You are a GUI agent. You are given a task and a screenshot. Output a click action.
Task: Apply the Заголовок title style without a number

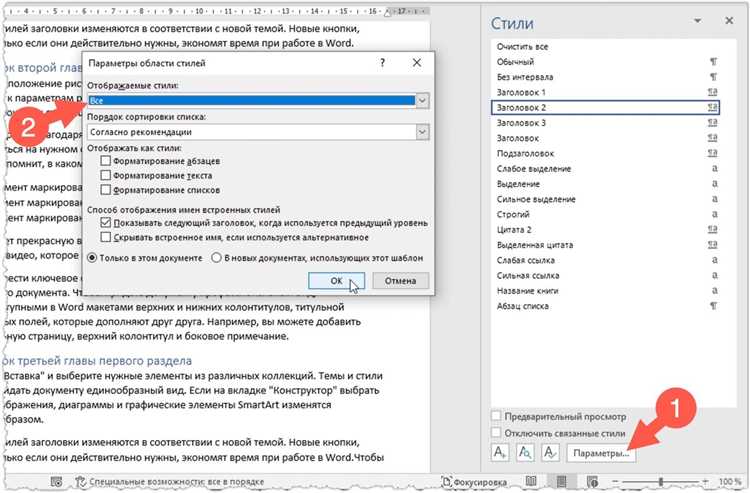point(606,138)
